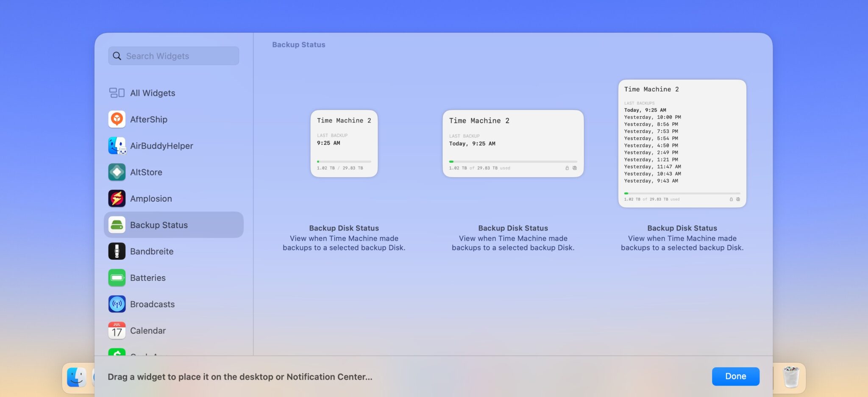868x397 pixels.
Task: Open the Trash in the Dock
Action: tap(792, 377)
